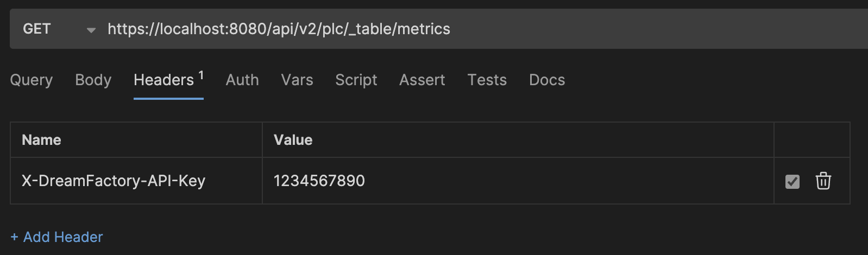Delete the X-DreamFactory-API-Key header with trash icon
Screen dimensions: 868x255
[x=823, y=181]
